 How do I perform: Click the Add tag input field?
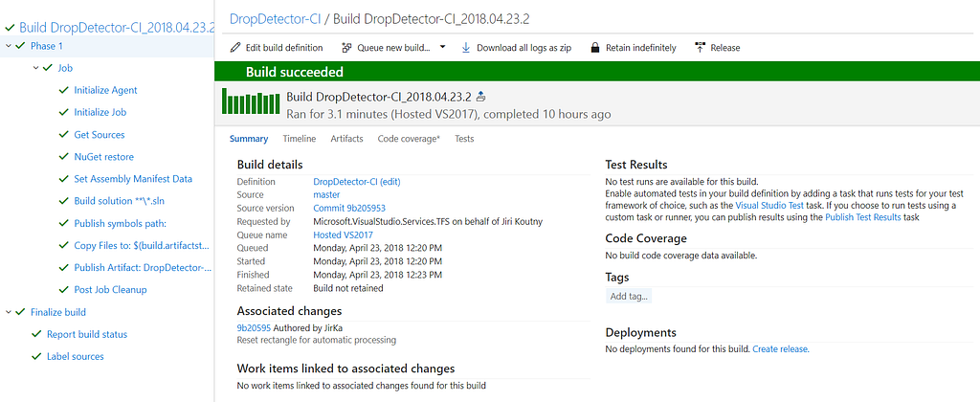point(629,297)
